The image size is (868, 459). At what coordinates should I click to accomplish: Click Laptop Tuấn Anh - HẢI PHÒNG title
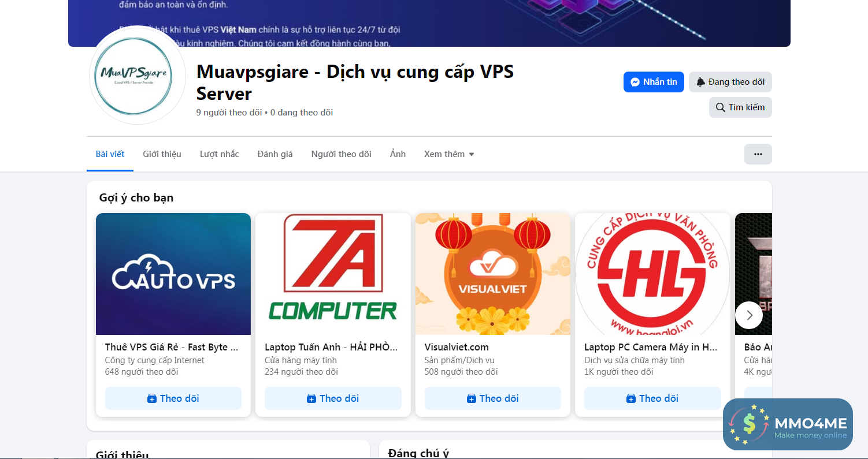331,347
